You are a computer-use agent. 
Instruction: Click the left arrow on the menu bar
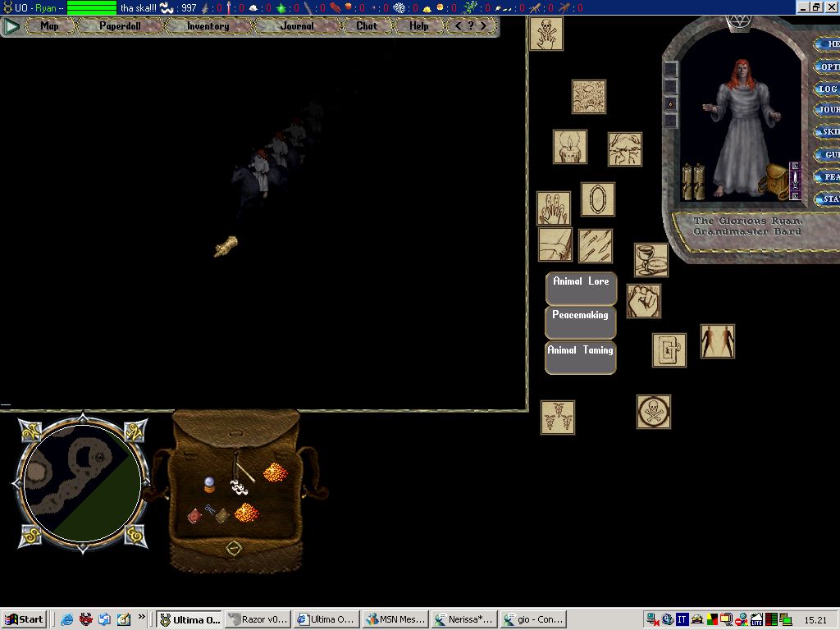coord(458,25)
